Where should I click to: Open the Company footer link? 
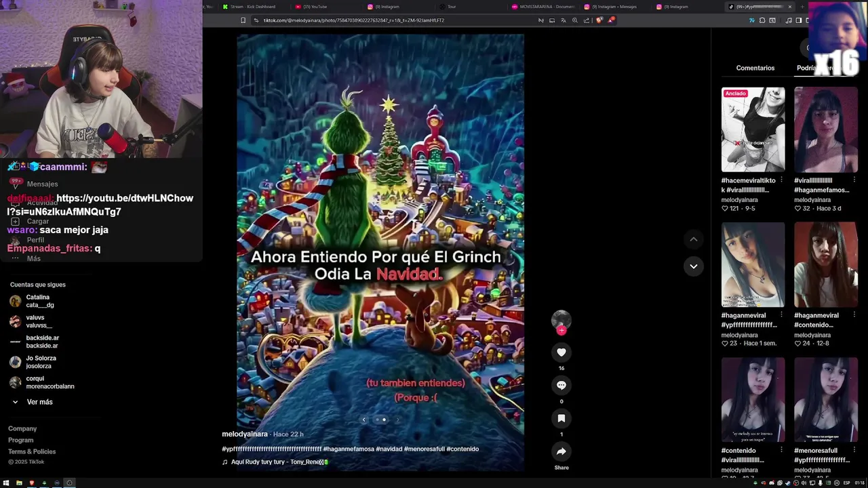point(22,428)
